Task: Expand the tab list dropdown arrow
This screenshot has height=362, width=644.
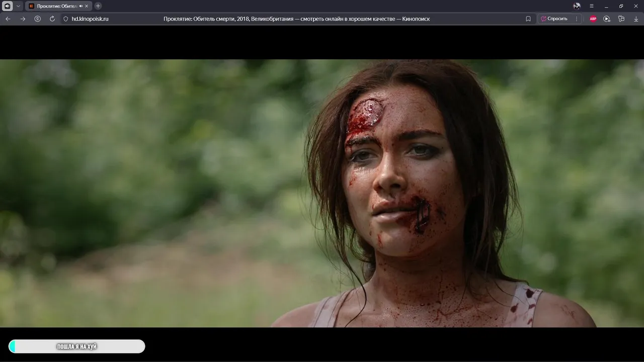Action: (x=19, y=6)
